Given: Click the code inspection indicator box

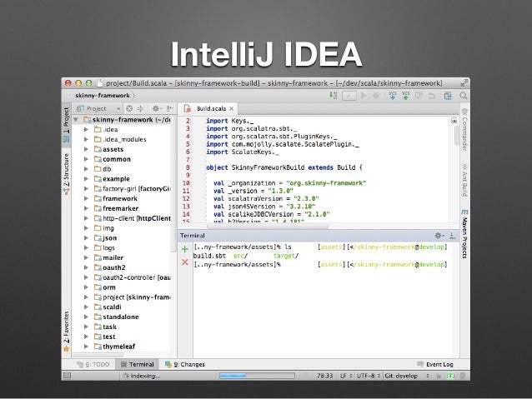Looking at the screenshot, I should tap(454, 121).
